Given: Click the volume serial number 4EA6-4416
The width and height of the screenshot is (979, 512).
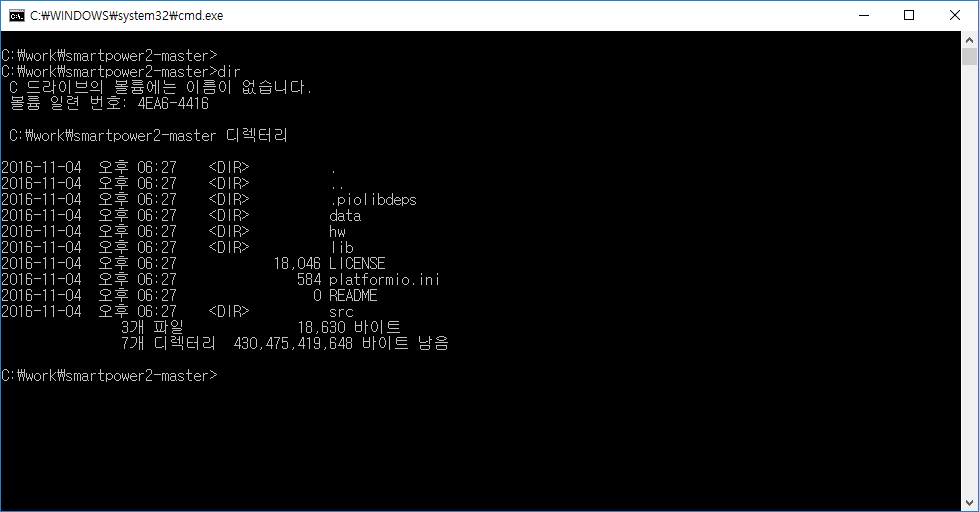Looking at the screenshot, I should click(x=173, y=104).
